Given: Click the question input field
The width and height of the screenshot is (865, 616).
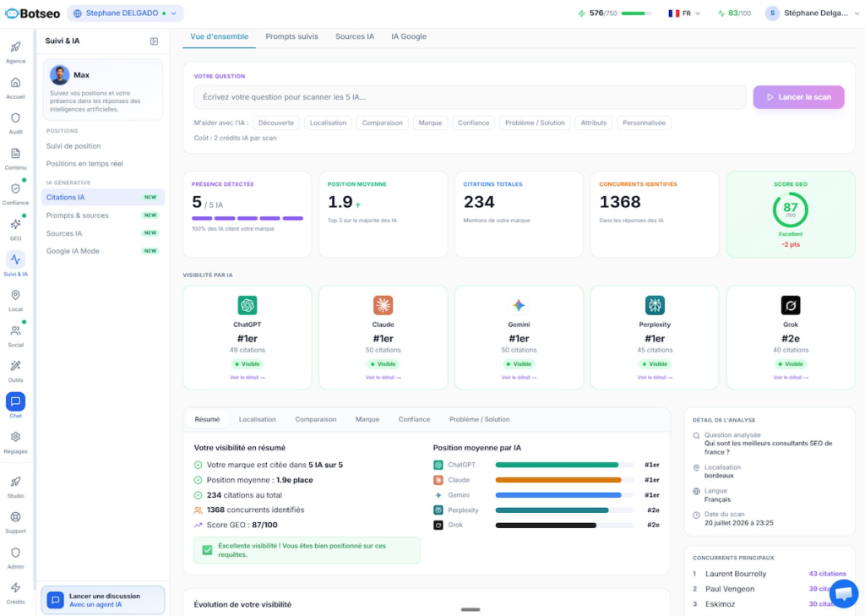Looking at the screenshot, I should (470, 97).
